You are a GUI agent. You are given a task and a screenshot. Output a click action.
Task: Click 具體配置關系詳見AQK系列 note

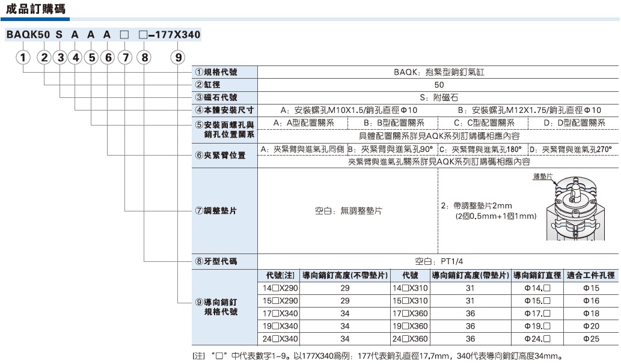coord(439,136)
